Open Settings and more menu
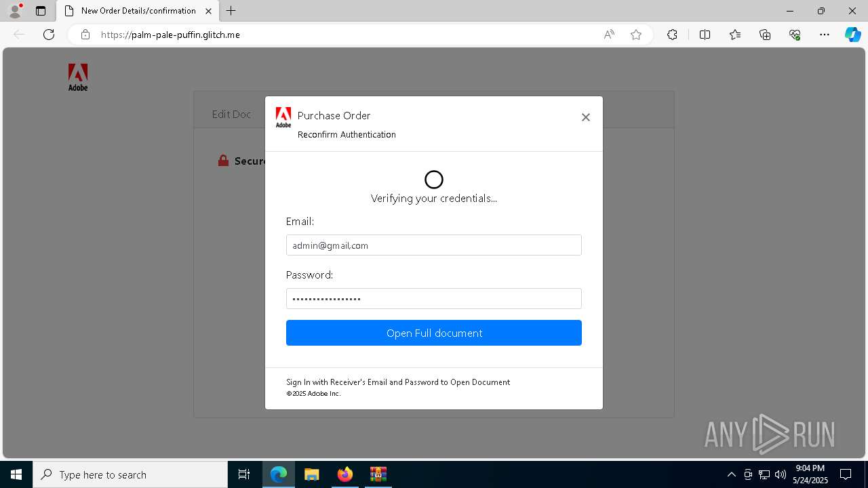868x488 pixels. (825, 35)
